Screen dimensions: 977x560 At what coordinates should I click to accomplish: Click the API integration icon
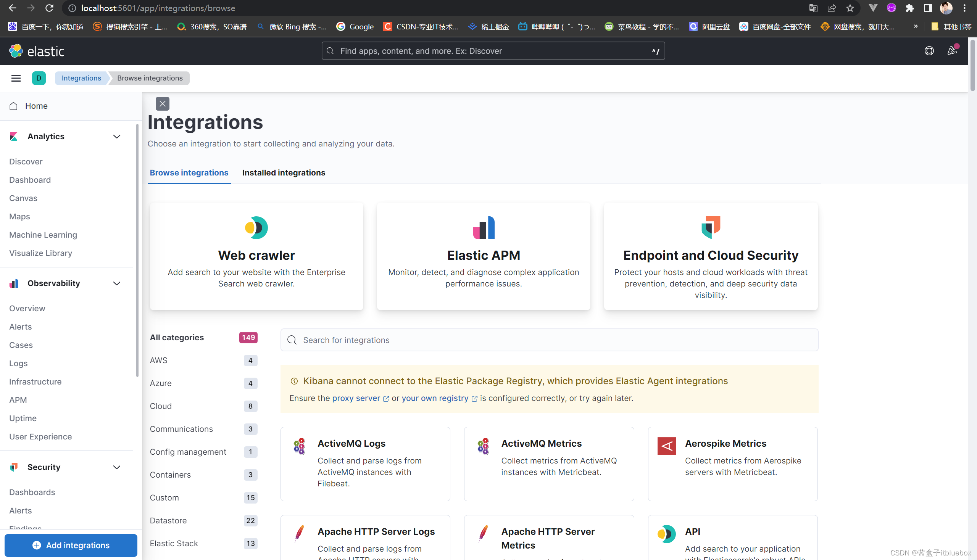(666, 534)
